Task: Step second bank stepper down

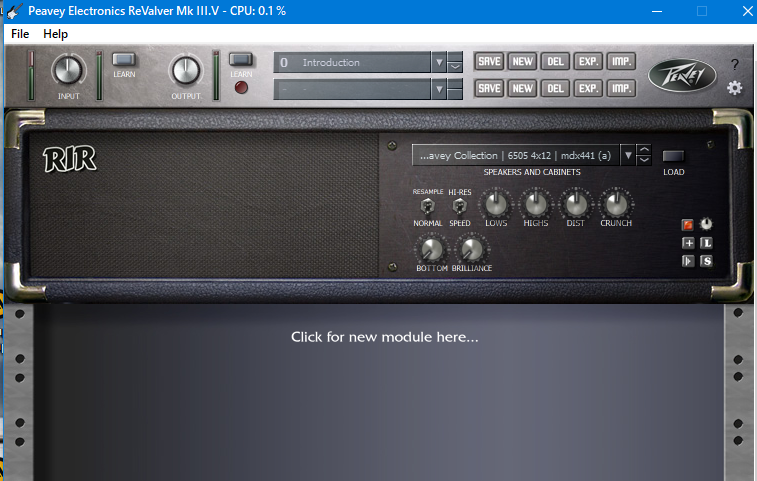Action: 455,95
